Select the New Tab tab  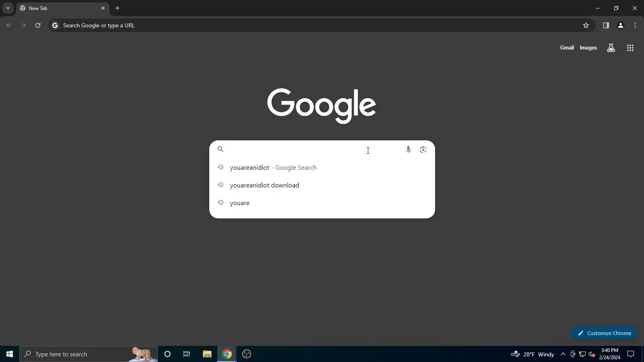pos(62,8)
